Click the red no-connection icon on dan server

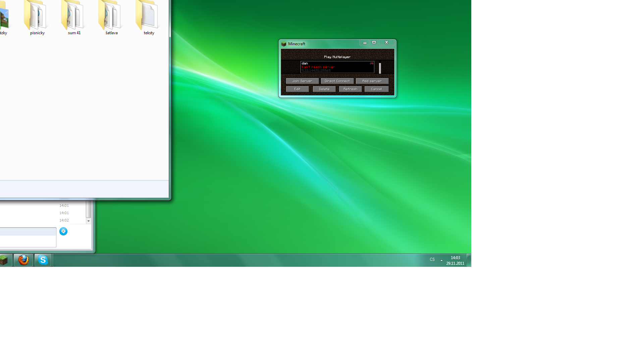[371, 63]
